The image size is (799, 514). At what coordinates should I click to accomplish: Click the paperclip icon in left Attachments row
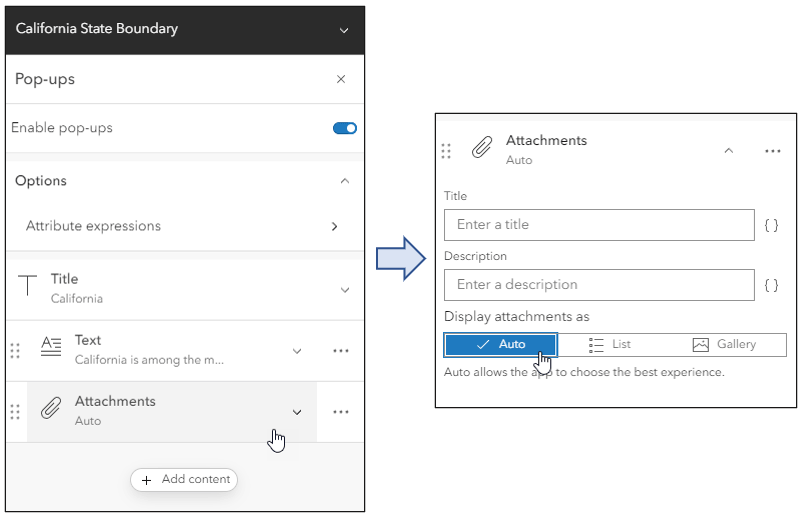click(50, 411)
